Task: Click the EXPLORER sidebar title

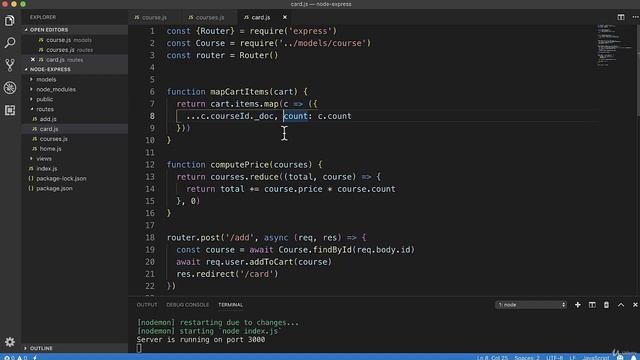Action: coord(43,17)
